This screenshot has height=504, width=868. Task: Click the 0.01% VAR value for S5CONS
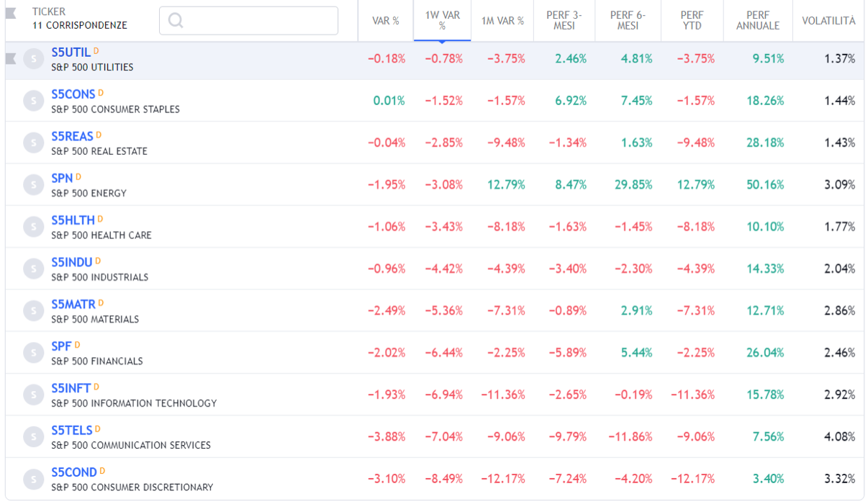pyautogui.click(x=389, y=101)
